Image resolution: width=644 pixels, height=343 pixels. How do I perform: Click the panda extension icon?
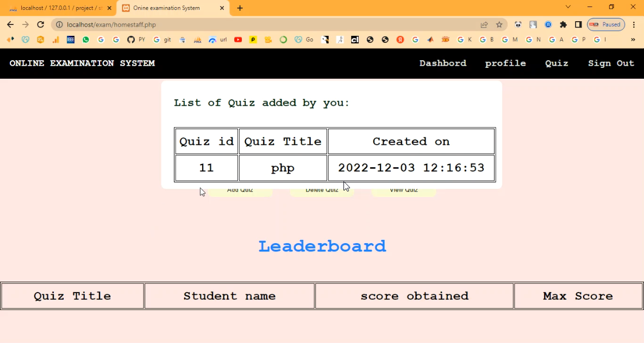click(x=518, y=24)
